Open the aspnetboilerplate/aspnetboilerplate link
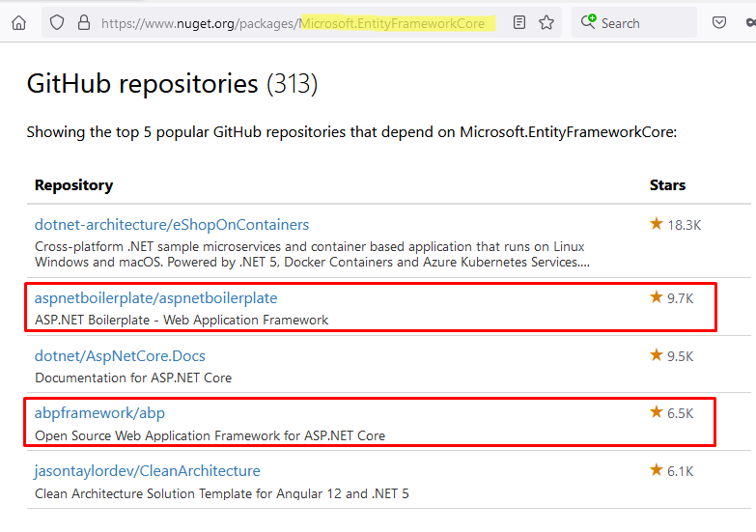This screenshot has width=756, height=532. [155, 298]
